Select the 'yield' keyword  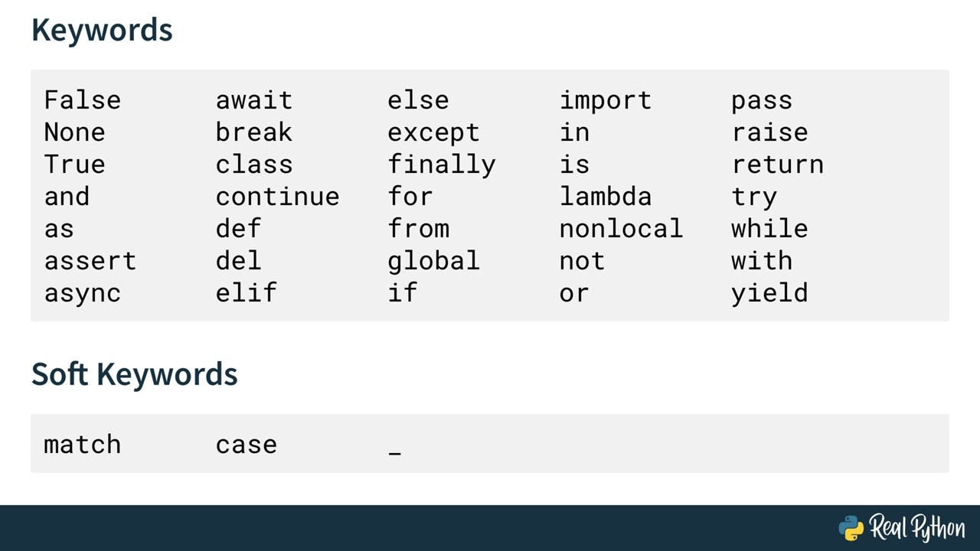click(x=769, y=293)
